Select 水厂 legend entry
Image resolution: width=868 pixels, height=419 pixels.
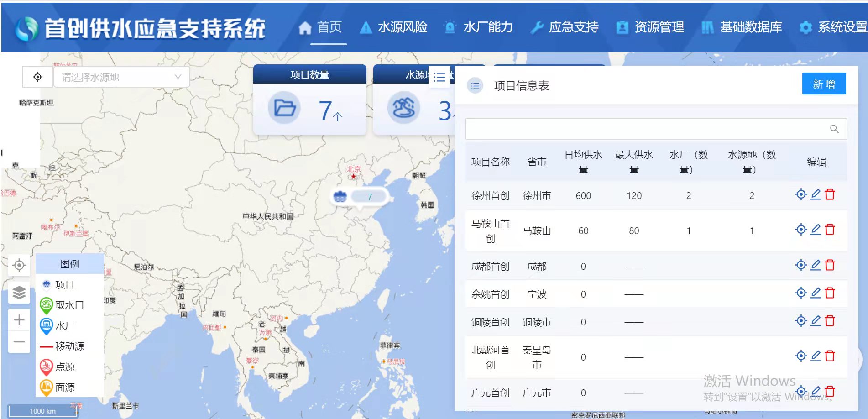[58, 326]
